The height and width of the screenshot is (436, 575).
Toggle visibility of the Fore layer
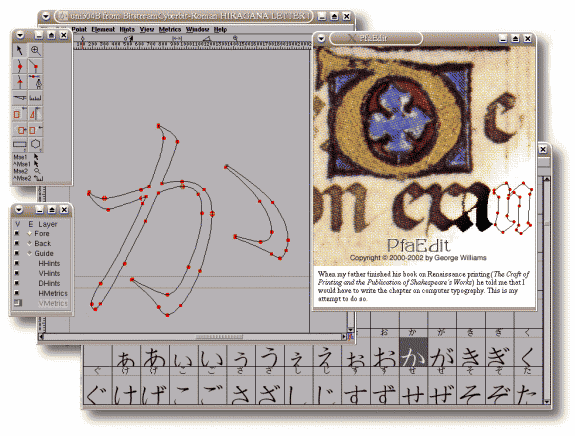pyautogui.click(x=17, y=233)
